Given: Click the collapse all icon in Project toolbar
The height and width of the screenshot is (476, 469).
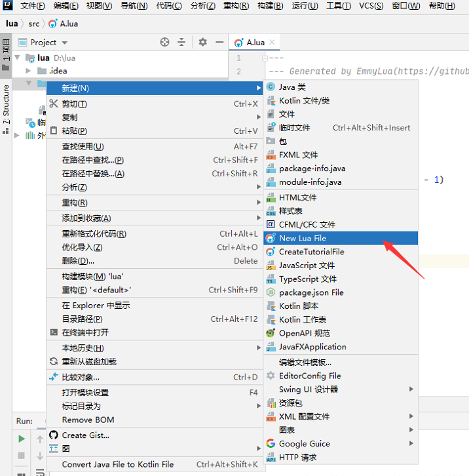Looking at the screenshot, I should click(181, 42).
